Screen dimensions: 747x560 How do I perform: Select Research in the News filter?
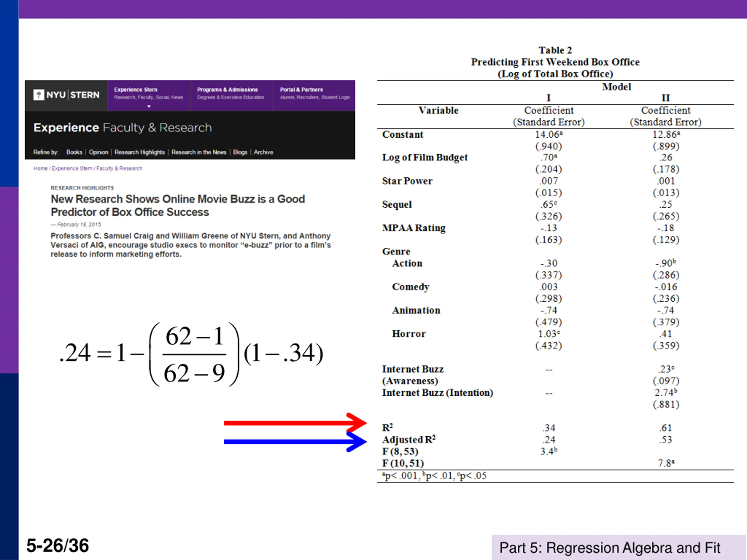click(199, 152)
